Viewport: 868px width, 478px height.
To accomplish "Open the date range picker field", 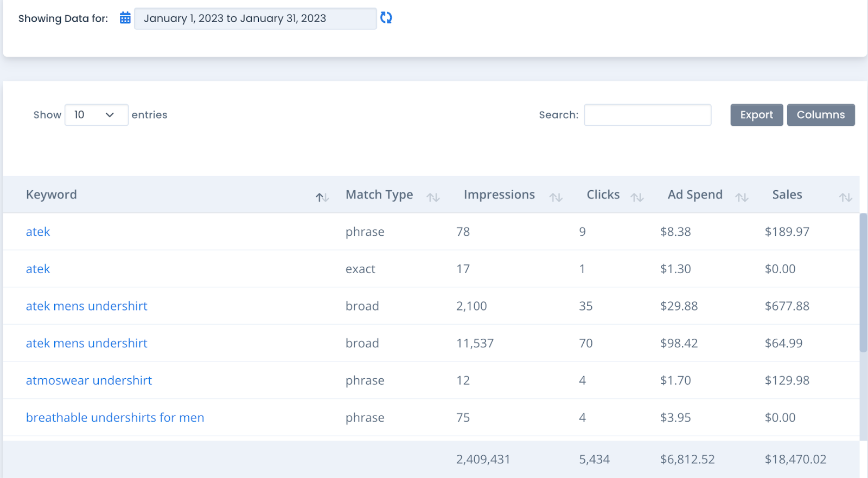I will tap(255, 18).
